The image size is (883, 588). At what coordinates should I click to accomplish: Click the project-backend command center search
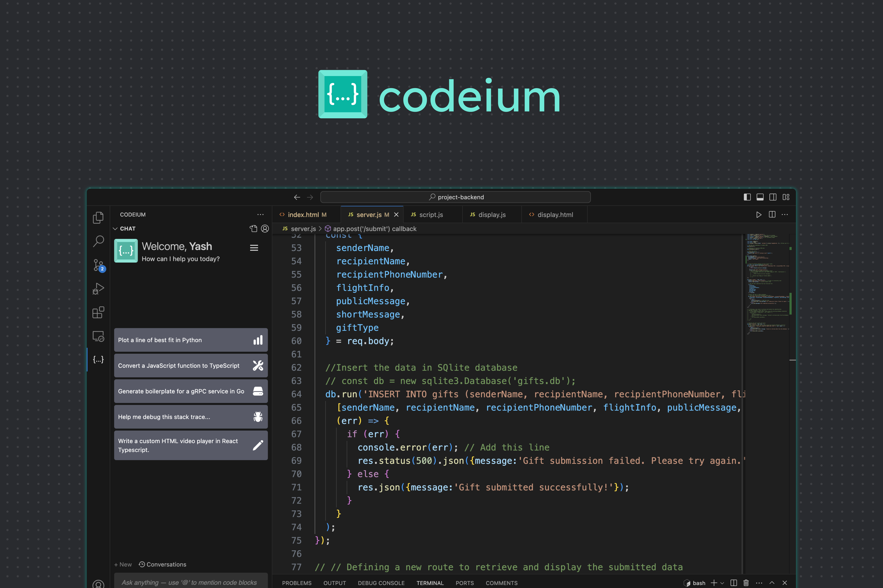[x=456, y=197]
